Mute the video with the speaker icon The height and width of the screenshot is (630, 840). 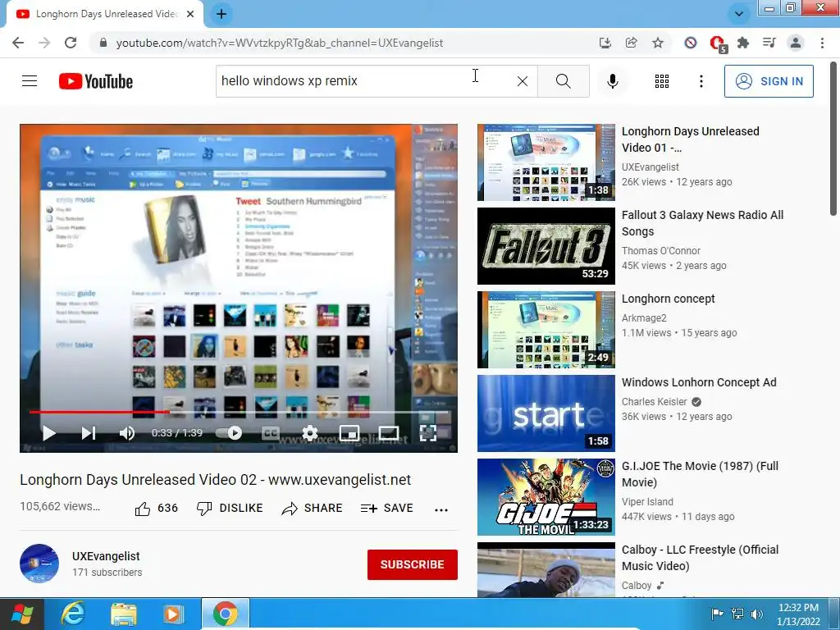(x=127, y=433)
